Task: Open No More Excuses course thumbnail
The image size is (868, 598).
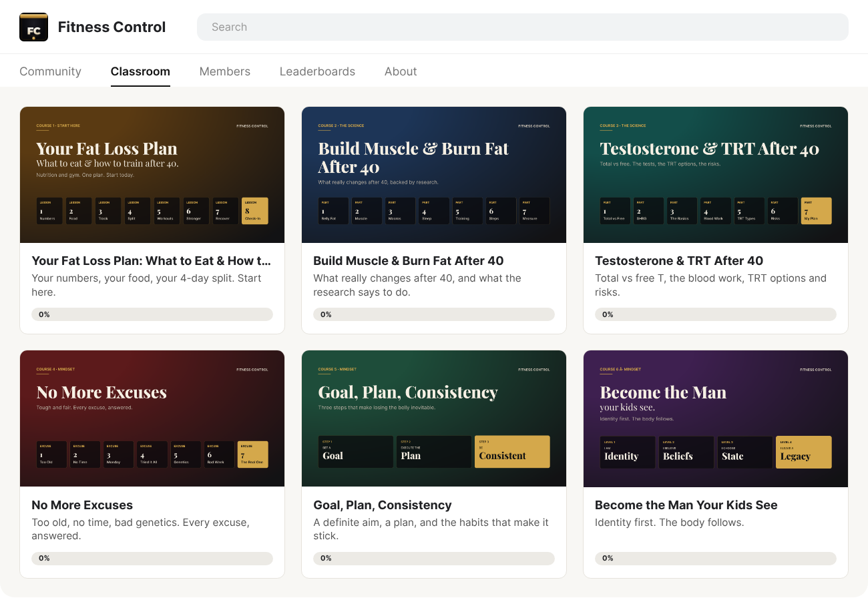Action: 152,418
